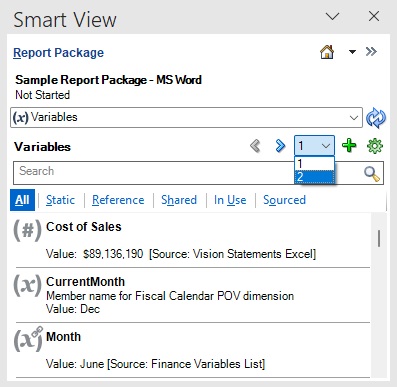The width and height of the screenshot is (397, 387).
Task: Open Smart View pane options chevron
Action: 332,16
